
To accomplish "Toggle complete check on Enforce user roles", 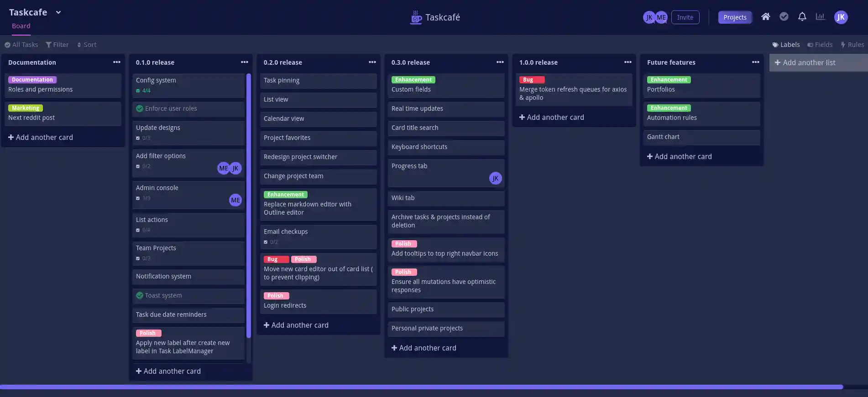I will [x=140, y=108].
